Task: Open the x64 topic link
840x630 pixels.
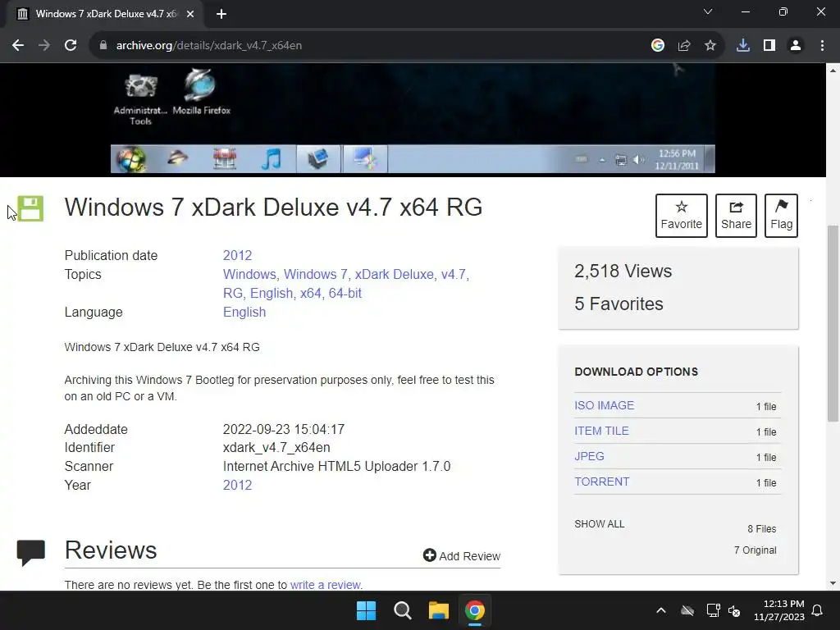Action: pyautogui.click(x=311, y=293)
